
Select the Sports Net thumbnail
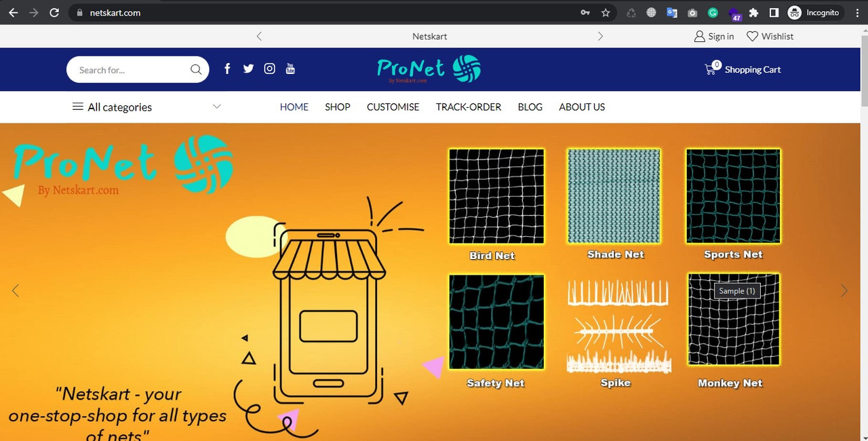click(x=733, y=196)
